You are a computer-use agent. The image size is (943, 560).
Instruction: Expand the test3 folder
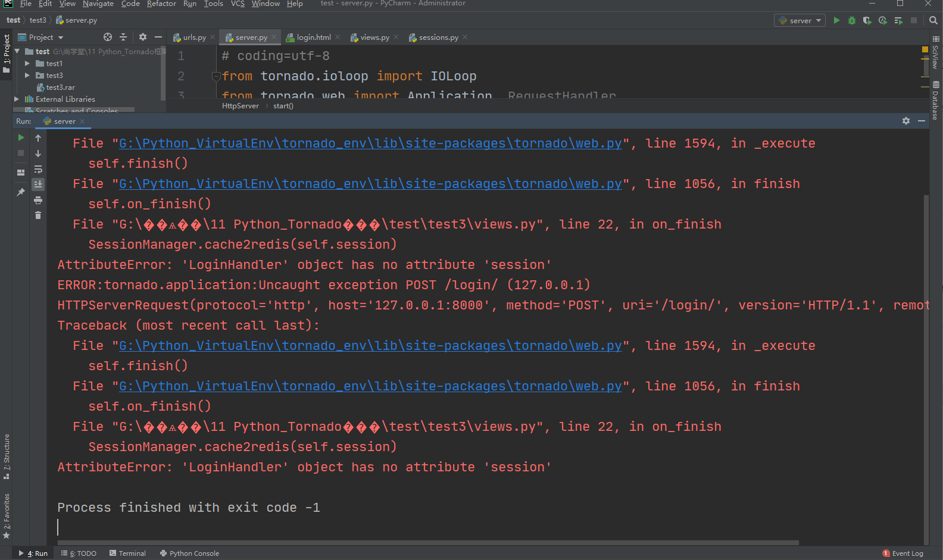pyautogui.click(x=27, y=75)
